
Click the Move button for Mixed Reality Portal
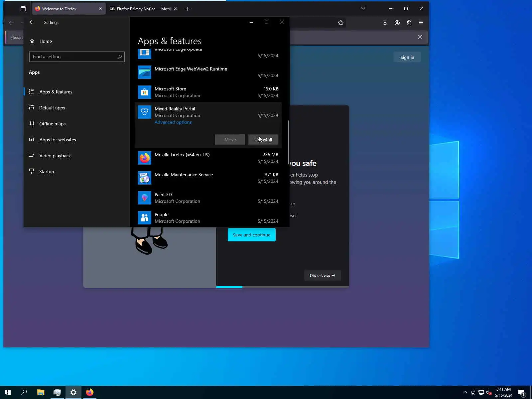(230, 140)
